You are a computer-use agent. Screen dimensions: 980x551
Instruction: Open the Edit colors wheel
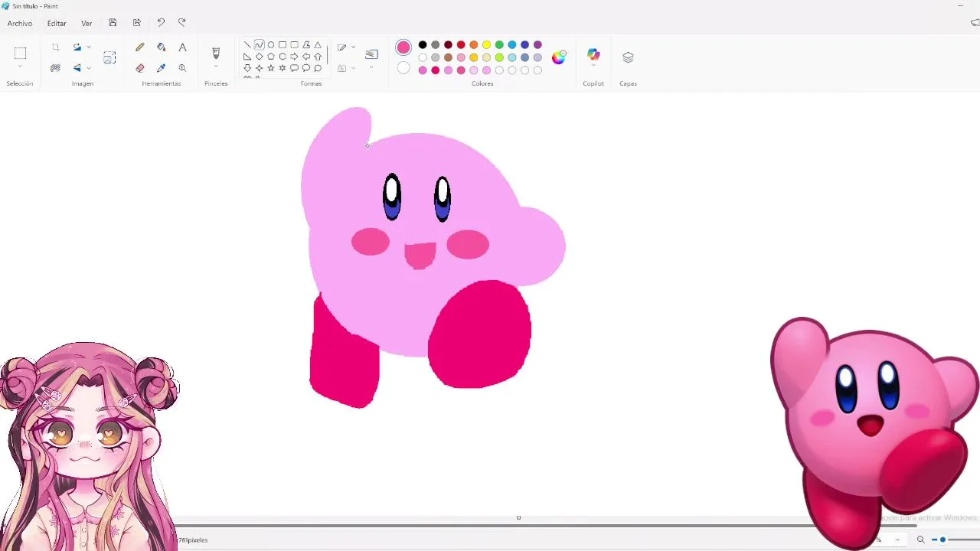click(559, 57)
